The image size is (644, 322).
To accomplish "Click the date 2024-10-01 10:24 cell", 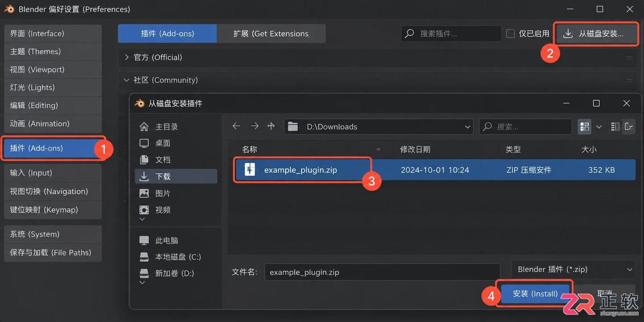I will coord(435,170).
